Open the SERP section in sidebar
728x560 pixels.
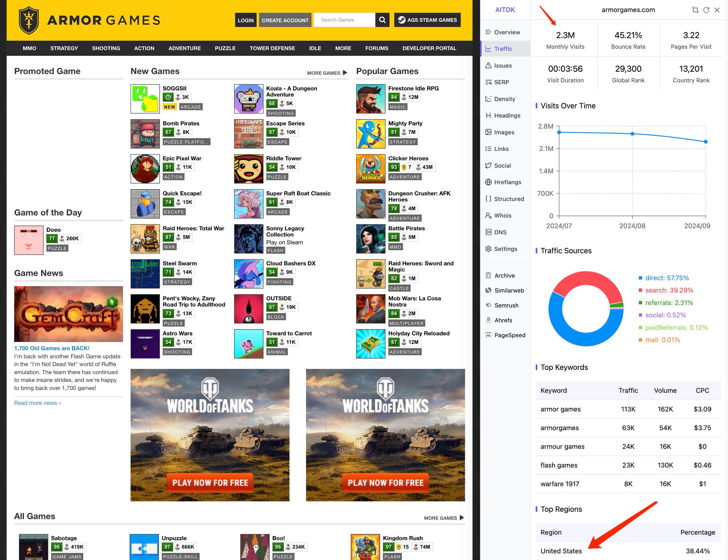click(505, 82)
